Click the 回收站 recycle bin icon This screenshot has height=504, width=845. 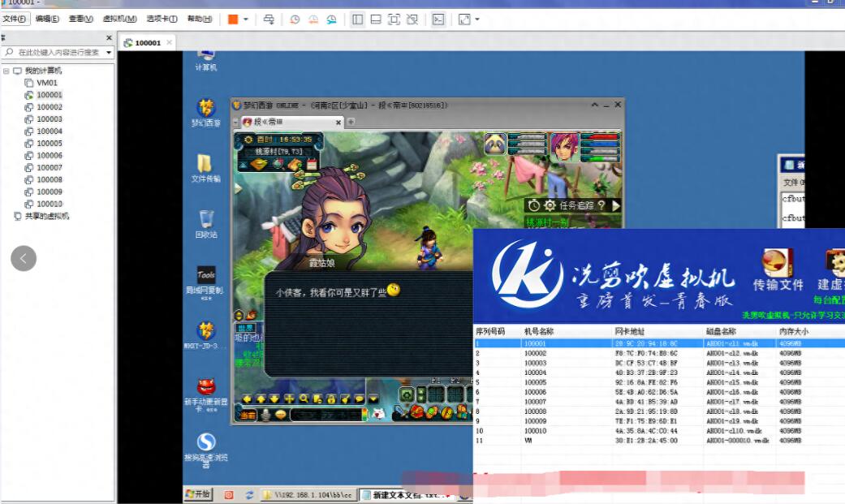pos(206,224)
